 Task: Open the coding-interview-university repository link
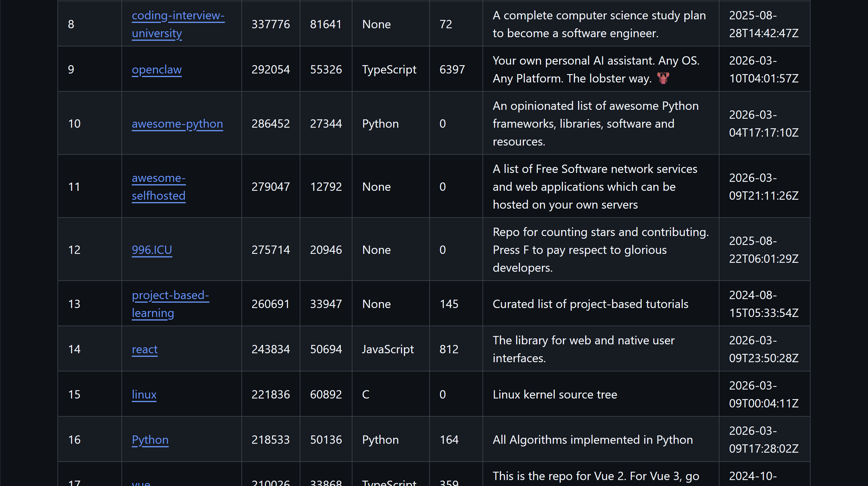(178, 16)
